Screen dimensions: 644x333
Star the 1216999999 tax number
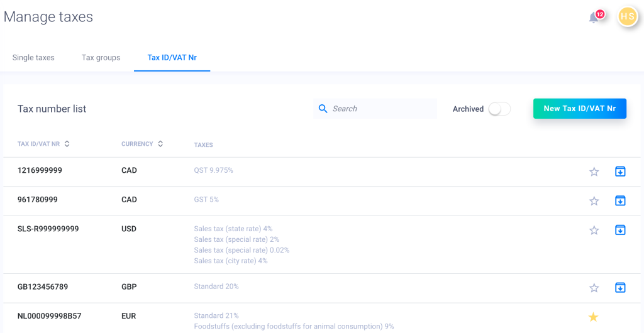click(594, 172)
